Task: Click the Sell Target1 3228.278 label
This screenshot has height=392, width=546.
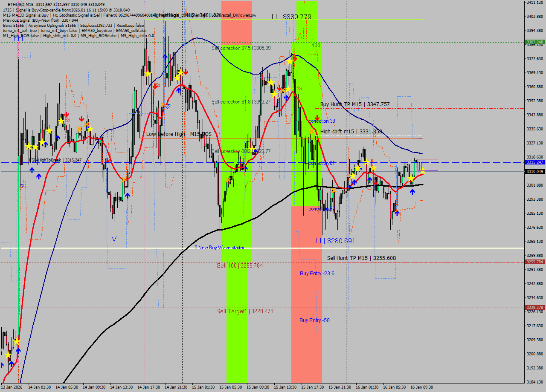Action: (244, 311)
